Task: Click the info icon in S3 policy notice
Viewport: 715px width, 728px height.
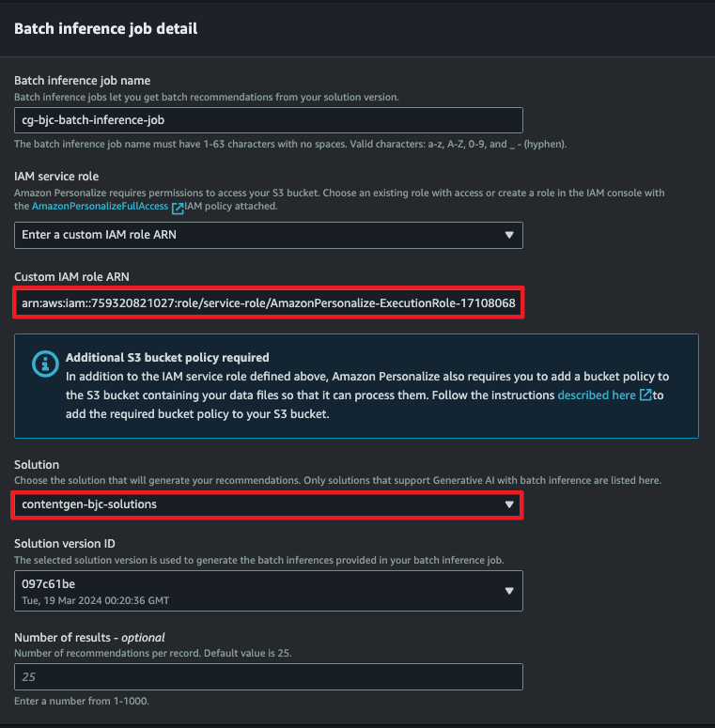Action: coord(45,364)
